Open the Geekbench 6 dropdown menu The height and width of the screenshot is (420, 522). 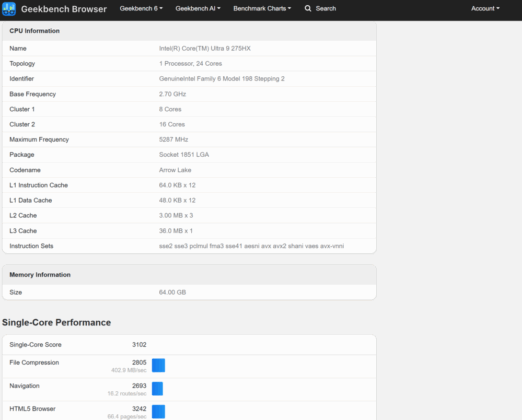click(x=141, y=8)
